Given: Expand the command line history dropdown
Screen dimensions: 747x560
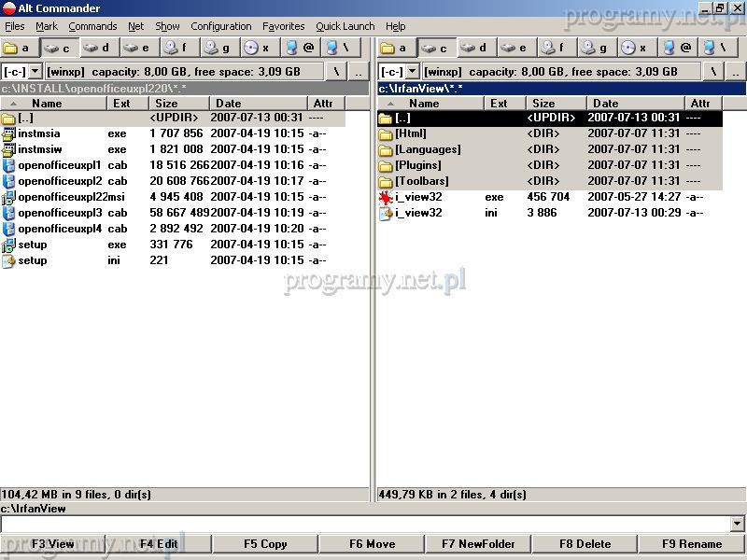Looking at the screenshot, I should 738,525.
